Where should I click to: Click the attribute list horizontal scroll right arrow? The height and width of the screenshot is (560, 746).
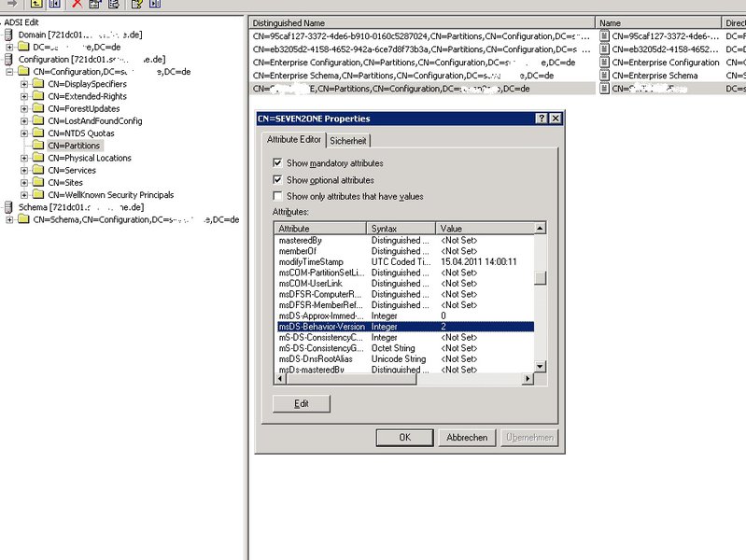(x=528, y=379)
